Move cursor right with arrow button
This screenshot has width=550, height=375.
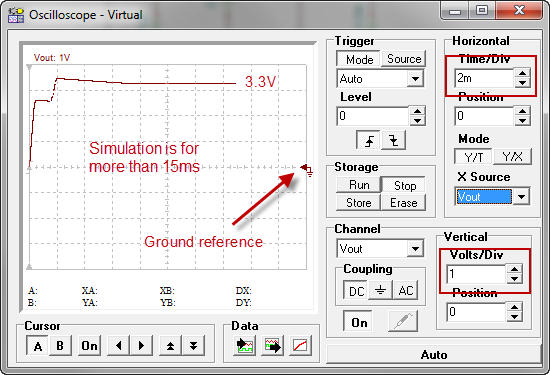click(x=141, y=346)
